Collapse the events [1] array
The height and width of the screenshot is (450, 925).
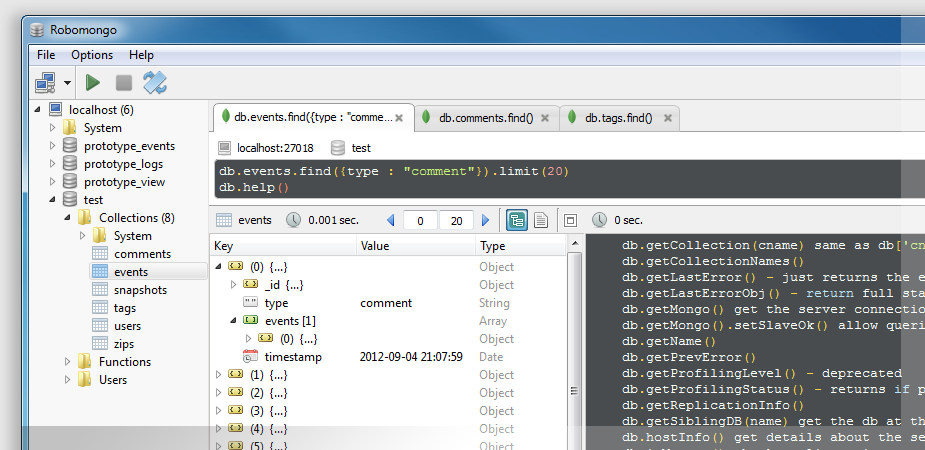tap(233, 321)
